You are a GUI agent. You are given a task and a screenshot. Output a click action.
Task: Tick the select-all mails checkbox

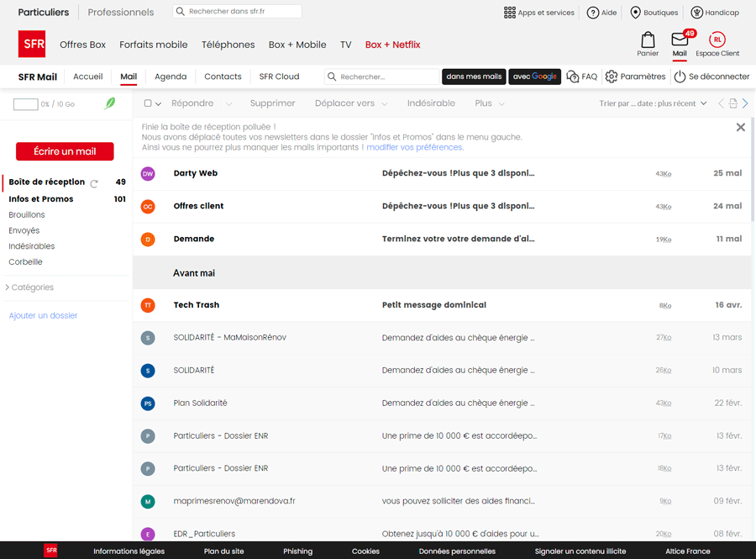tap(148, 103)
